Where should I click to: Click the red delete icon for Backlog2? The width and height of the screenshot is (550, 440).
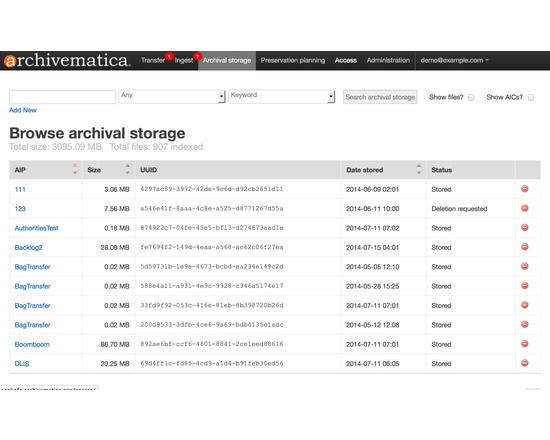524,247
